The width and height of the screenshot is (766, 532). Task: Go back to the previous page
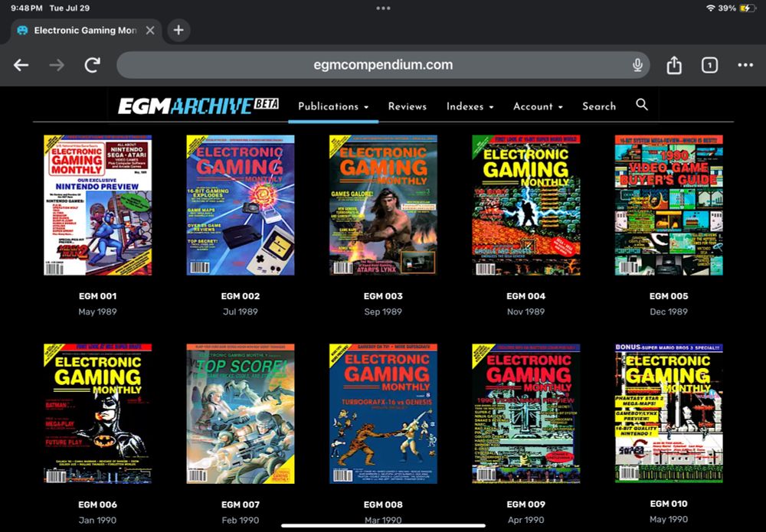tap(21, 65)
